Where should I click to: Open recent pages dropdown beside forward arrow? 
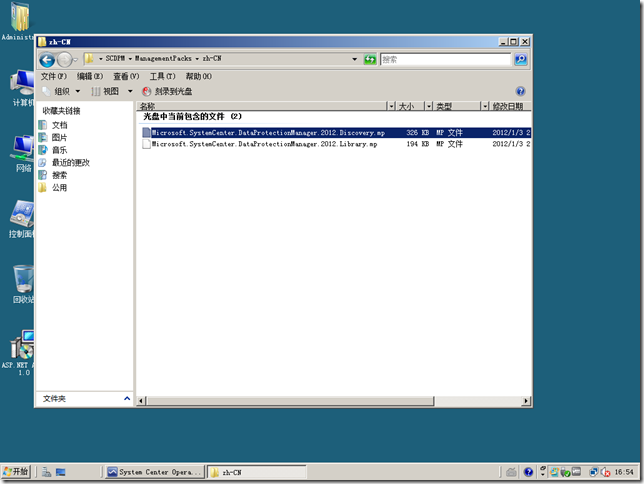[75, 60]
